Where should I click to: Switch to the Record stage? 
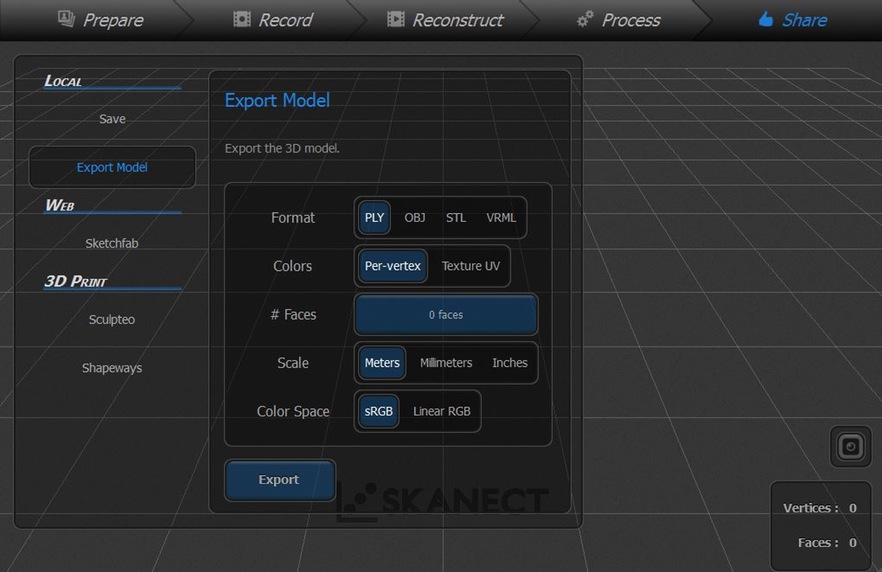point(273,20)
